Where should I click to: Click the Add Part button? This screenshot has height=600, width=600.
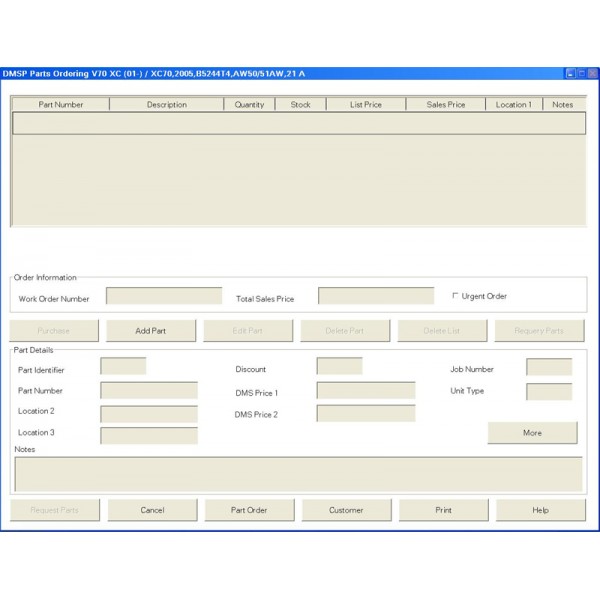click(x=151, y=331)
